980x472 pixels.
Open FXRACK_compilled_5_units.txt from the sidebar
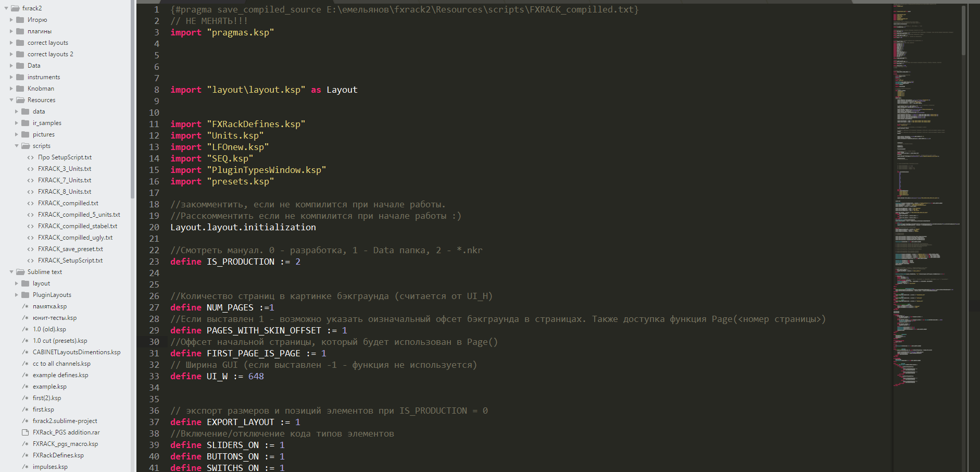click(x=79, y=215)
